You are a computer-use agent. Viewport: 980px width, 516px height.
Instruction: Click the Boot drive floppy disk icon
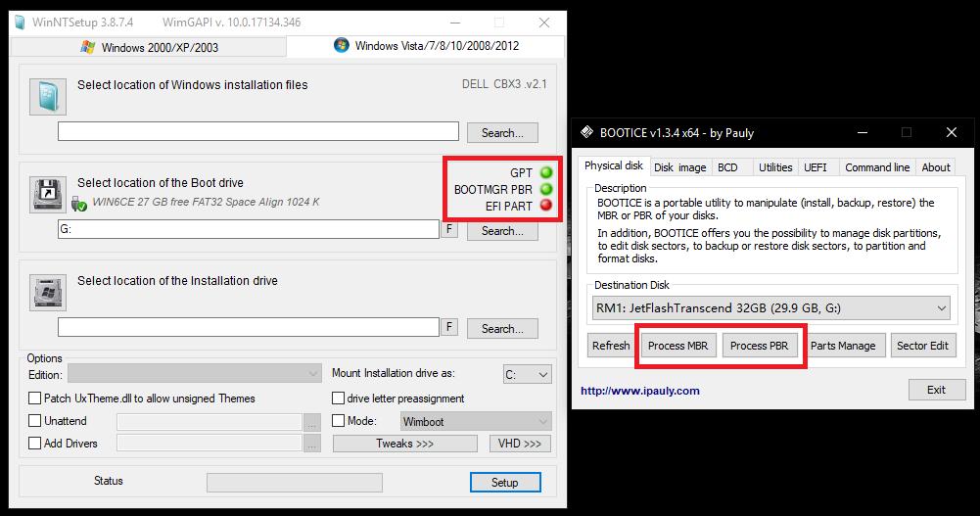tap(48, 194)
